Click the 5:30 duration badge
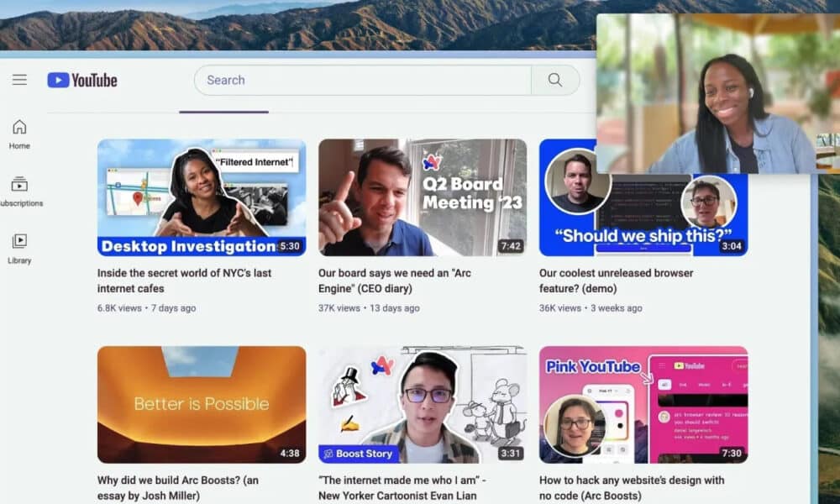The height and width of the screenshot is (504, 840). pyautogui.click(x=290, y=246)
